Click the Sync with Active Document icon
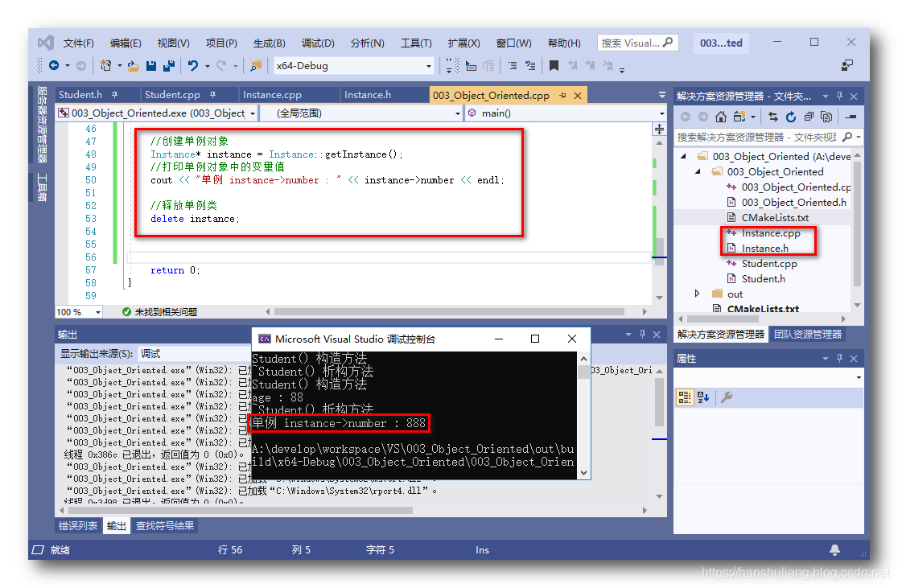The height and width of the screenshot is (588, 898). [x=773, y=117]
